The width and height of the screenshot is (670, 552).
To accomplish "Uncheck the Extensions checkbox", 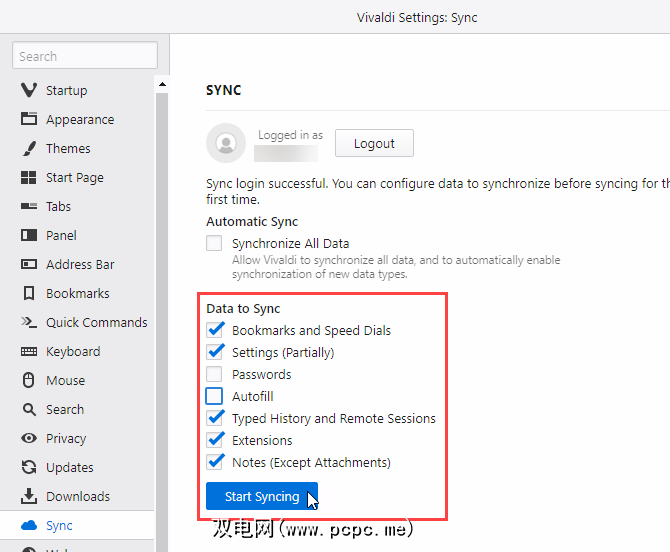I will pos(214,440).
